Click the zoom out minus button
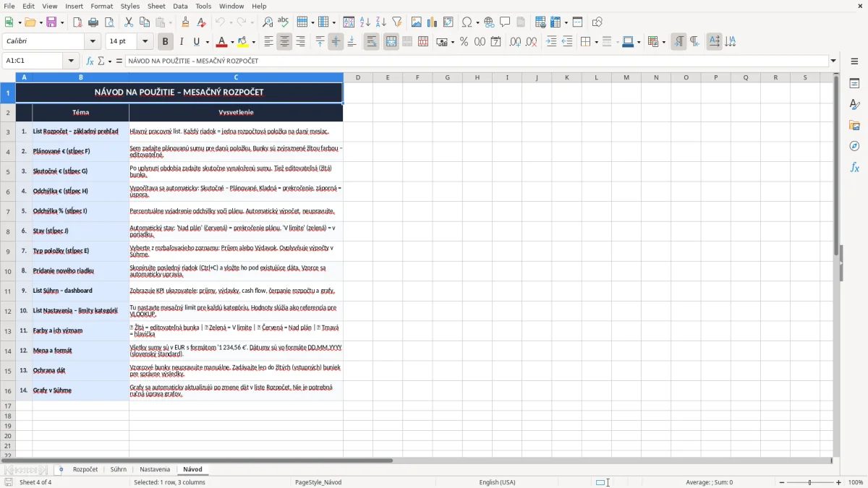868x488 pixels. [x=781, y=482]
